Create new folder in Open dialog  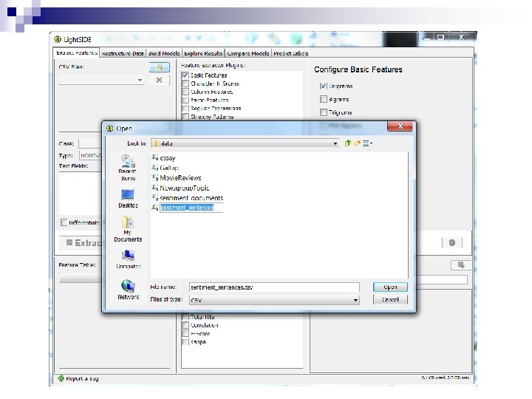click(357, 143)
